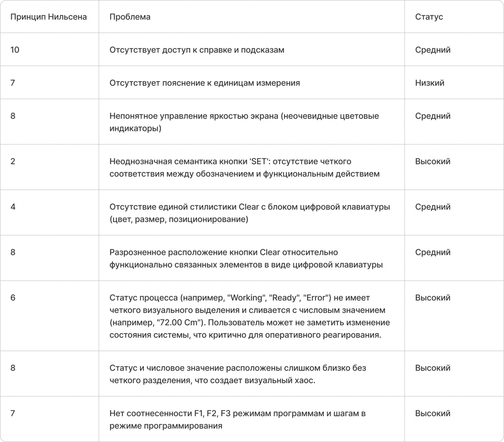
Task: Select the F1, F2, F3 problem text
Action: [237, 419]
